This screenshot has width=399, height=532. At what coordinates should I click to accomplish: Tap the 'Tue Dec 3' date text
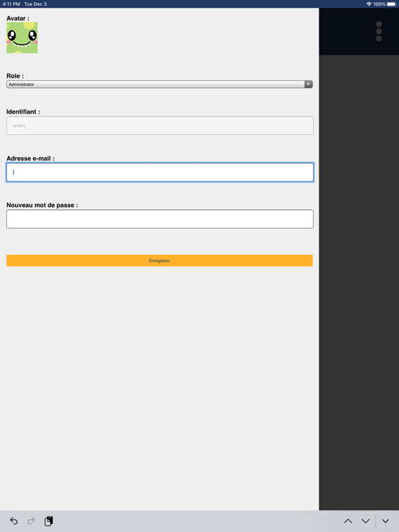tap(35, 4)
